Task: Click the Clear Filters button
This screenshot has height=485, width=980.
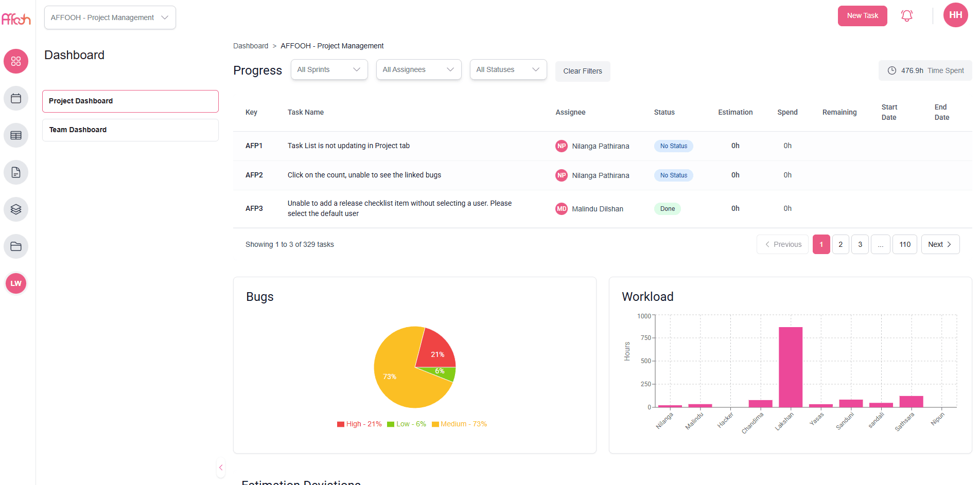Action: tap(582, 71)
